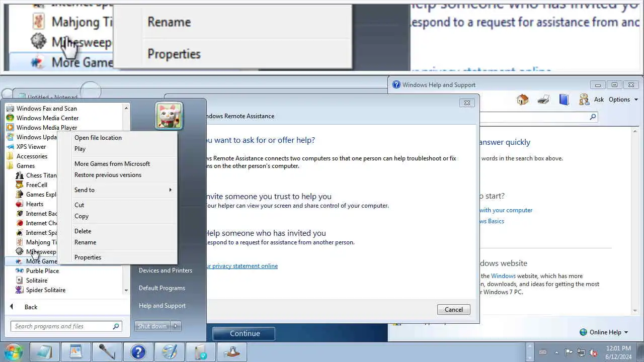Screen dimensions: 644x362
Task: Open Devices and Printers link
Action: (166, 270)
